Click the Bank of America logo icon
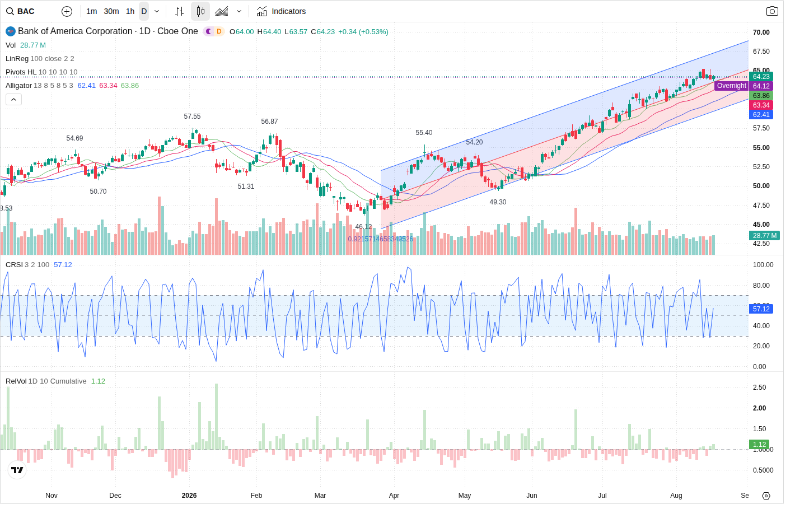Screen dimensions: 795x532 [x=11, y=31]
